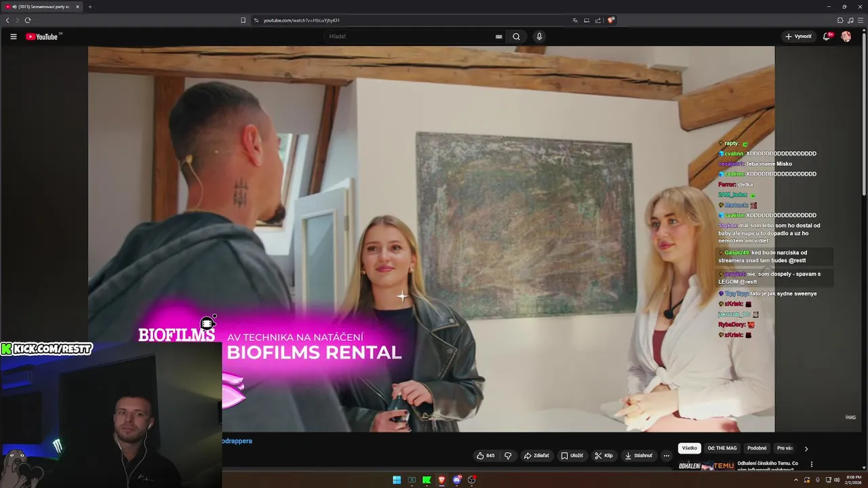View site information icon in address bar
Image resolution: width=868 pixels, height=488 pixels.
click(x=256, y=20)
